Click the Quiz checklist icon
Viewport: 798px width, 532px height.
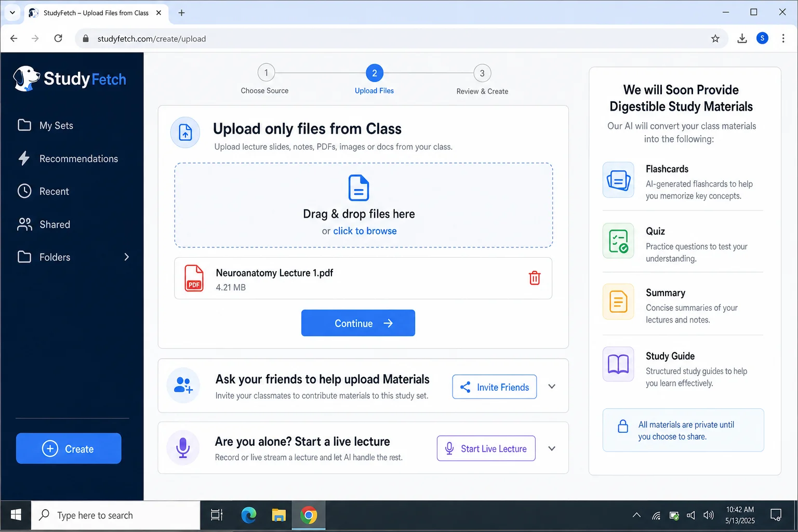618,241
